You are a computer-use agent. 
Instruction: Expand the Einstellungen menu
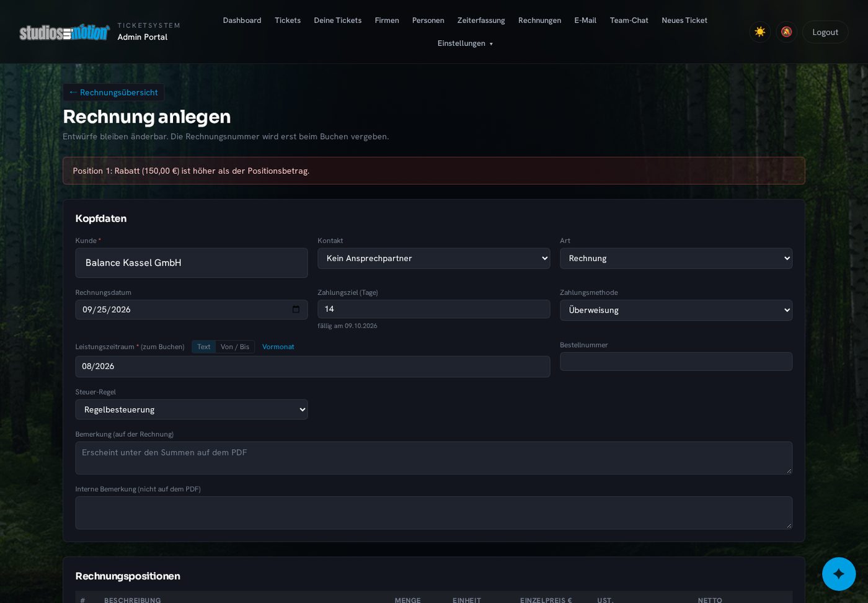tap(465, 43)
